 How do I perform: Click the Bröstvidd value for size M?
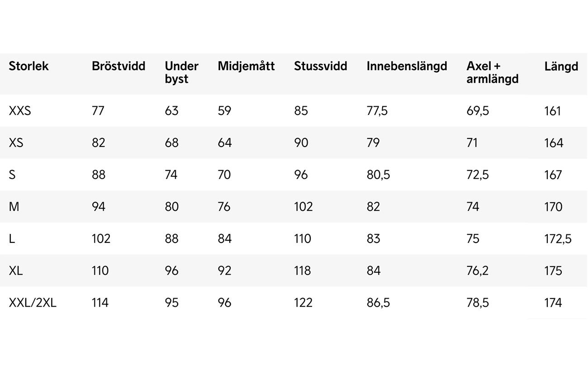pyautogui.click(x=99, y=207)
